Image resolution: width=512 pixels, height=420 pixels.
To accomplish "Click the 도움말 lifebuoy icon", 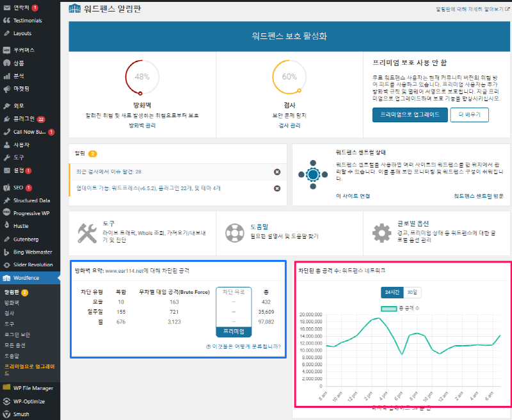I will pyautogui.click(x=234, y=233).
